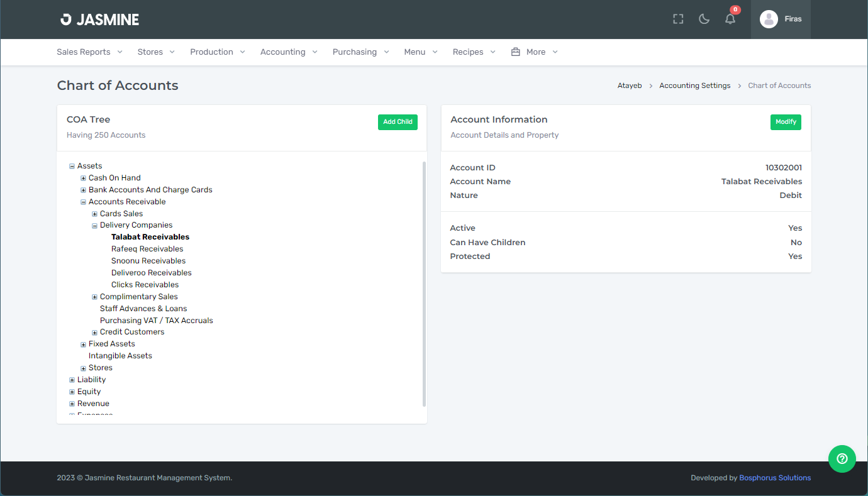Viewport: 868px width, 496px height.
Task: Open the green help question icon
Action: (842, 458)
